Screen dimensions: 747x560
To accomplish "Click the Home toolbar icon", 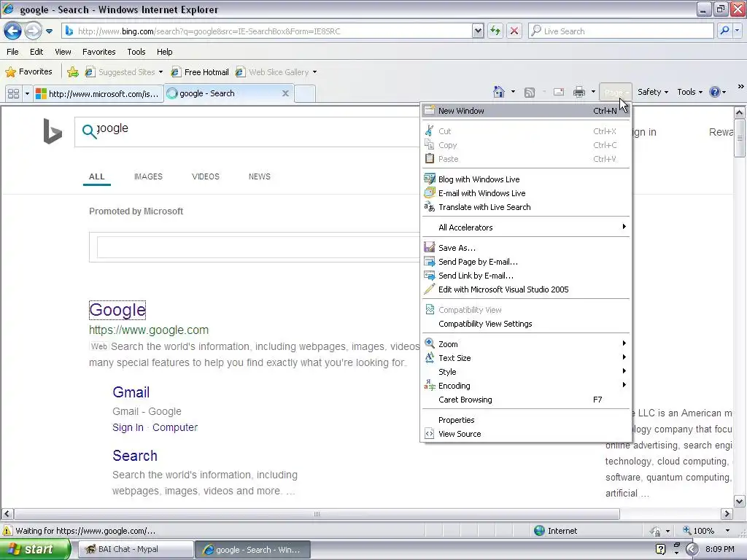I will coord(499,92).
